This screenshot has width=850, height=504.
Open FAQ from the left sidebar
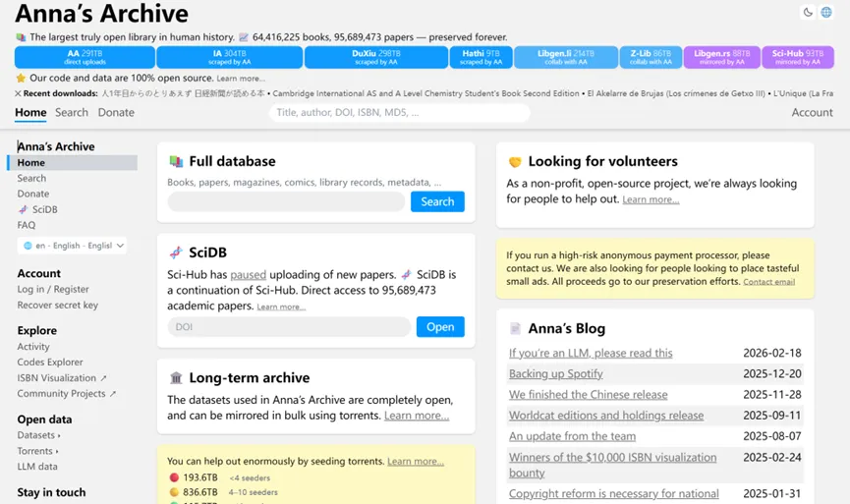tap(26, 225)
